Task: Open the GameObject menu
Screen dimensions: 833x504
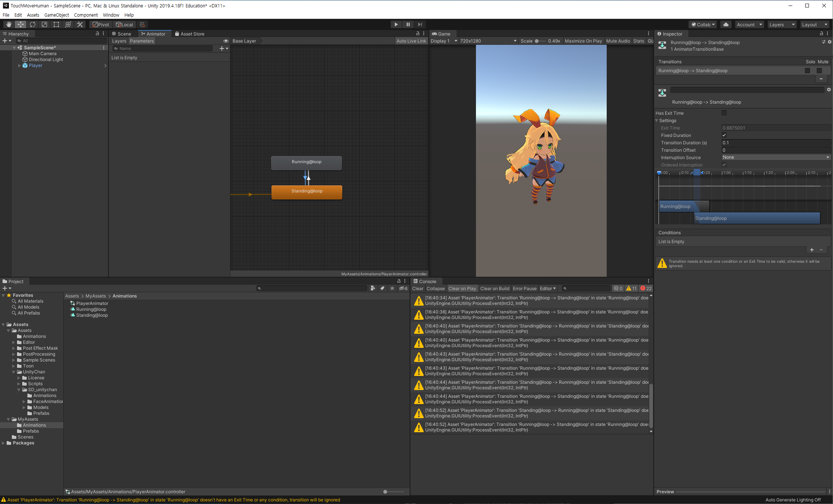Action: [x=56, y=15]
